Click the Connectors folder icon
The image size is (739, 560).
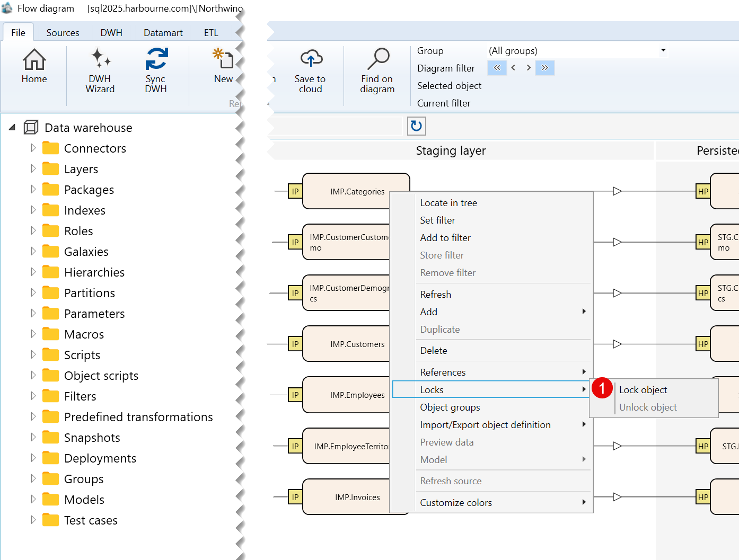(50, 148)
